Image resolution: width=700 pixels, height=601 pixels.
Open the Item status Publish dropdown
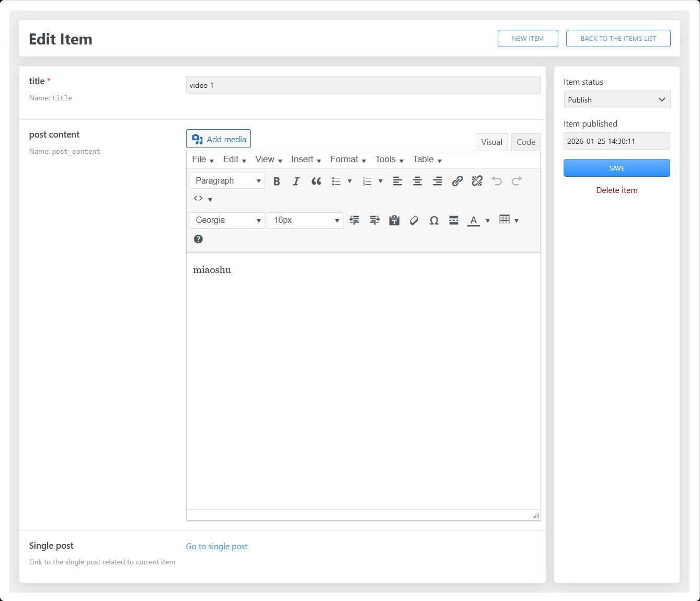pyautogui.click(x=617, y=100)
